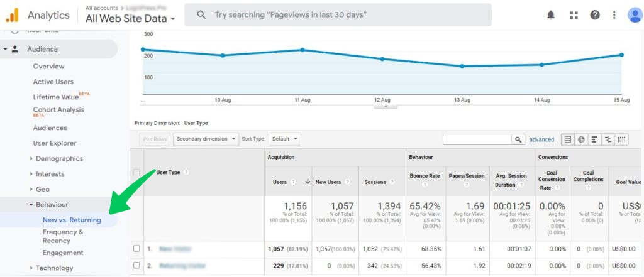Open the user account avatar
Image resolution: width=644 pixels, height=277 pixels.
coord(635,15)
